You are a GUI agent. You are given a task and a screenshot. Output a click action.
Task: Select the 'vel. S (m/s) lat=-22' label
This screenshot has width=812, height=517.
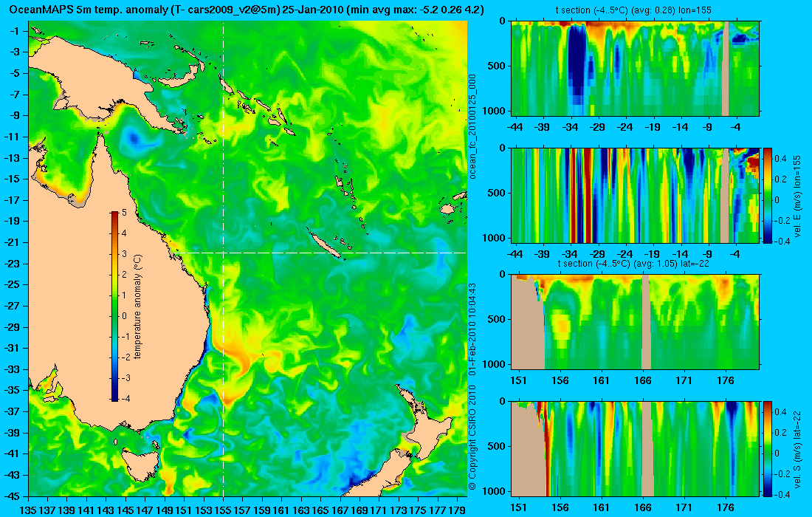[797, 449]
